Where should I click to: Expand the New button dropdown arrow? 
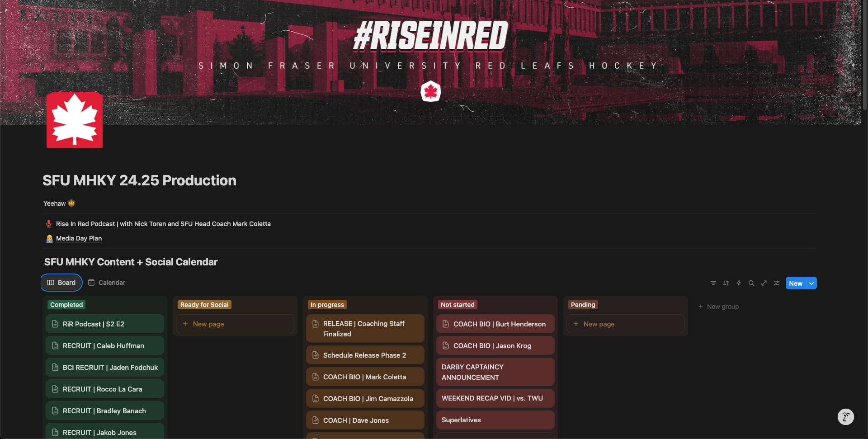tap(811, 283)
